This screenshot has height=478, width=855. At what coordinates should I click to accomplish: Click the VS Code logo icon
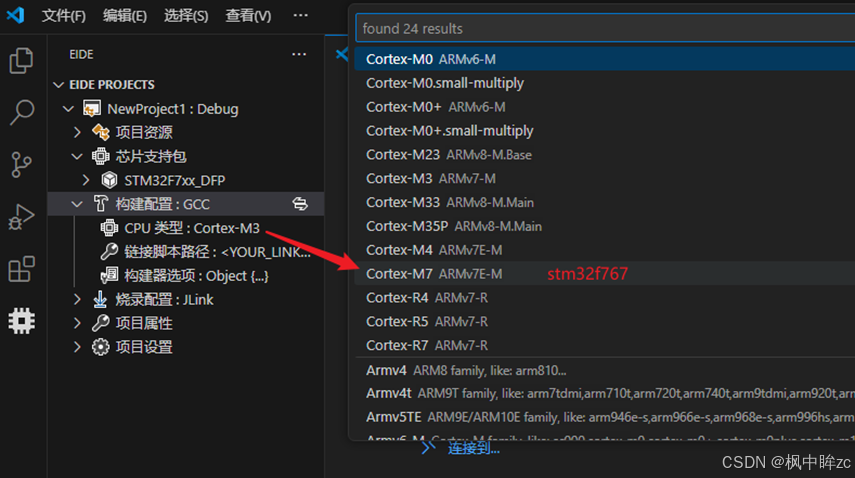[15, 15]
